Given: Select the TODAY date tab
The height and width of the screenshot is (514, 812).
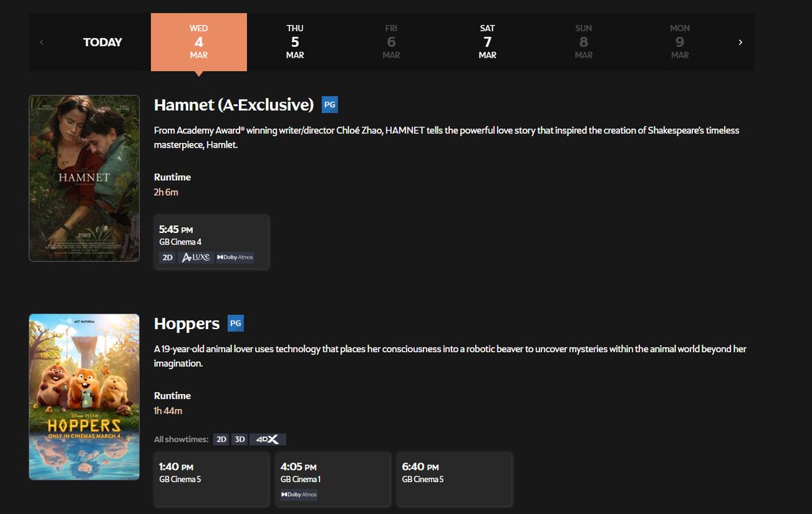Looking at the screenshot, I should (103, 42).
